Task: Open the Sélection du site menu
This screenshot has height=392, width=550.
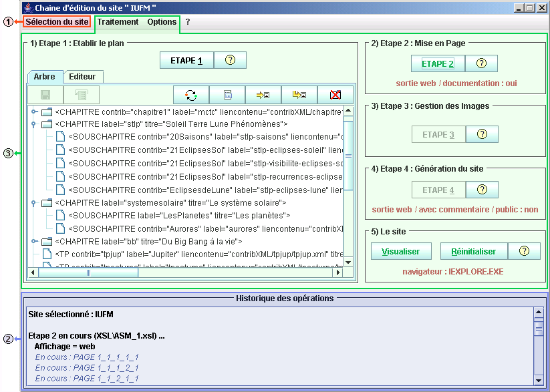Action: [x=57, y=22]
